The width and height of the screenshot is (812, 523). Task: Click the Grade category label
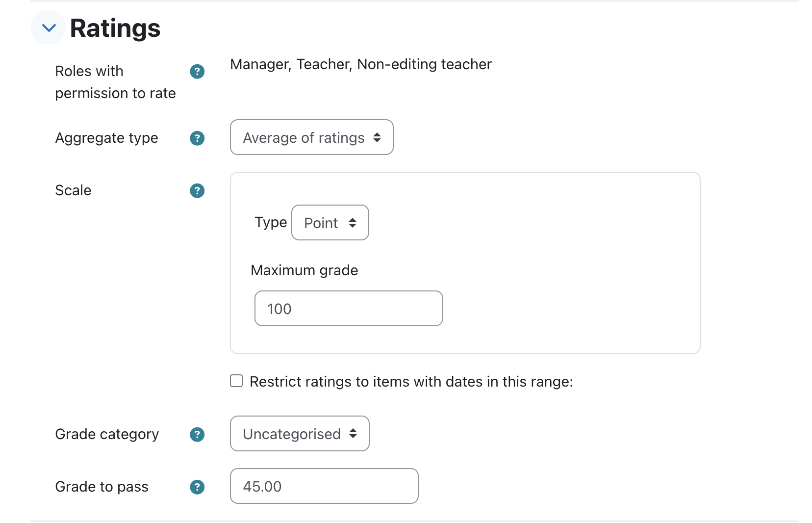point(107,434)
